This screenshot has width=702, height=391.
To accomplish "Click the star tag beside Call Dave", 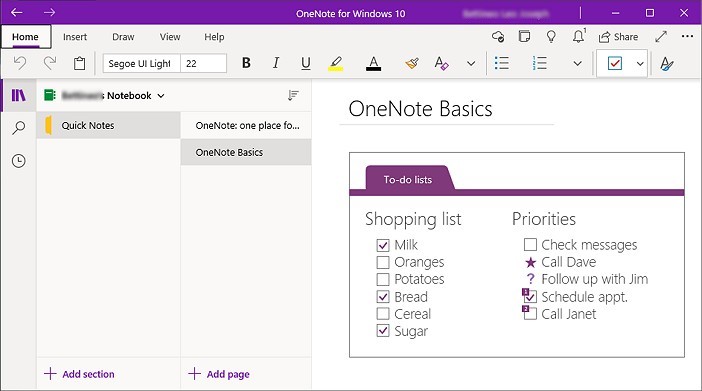I will tap(531, 262).
